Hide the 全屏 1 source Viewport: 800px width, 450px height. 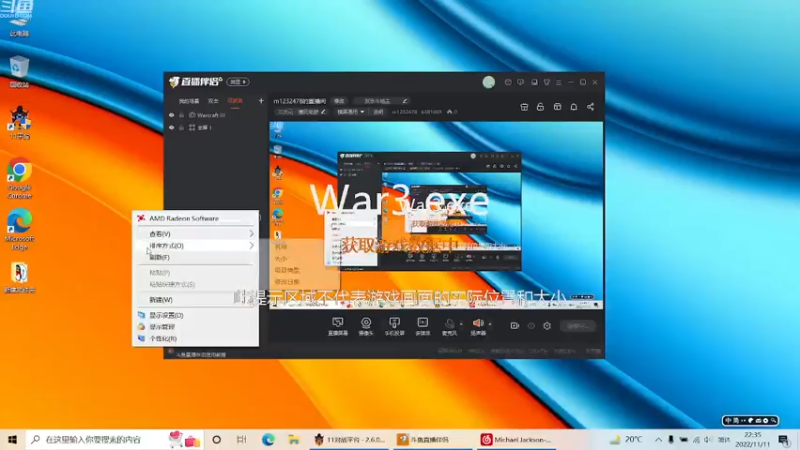click(x=171, y=128)
